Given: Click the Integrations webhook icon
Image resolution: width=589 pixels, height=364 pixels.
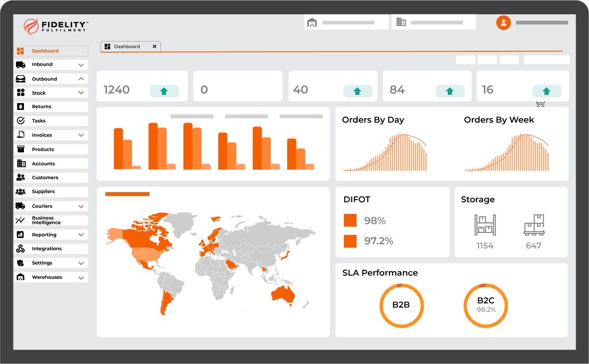Looking at the screenshot, I should (21, 249).
